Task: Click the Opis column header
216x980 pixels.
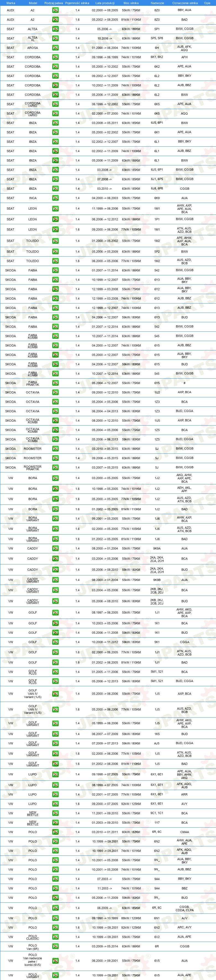Action: point(207,3)
